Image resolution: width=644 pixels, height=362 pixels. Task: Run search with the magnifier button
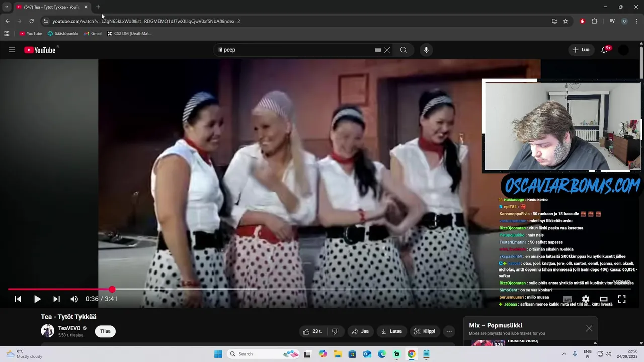pos(404,50)
